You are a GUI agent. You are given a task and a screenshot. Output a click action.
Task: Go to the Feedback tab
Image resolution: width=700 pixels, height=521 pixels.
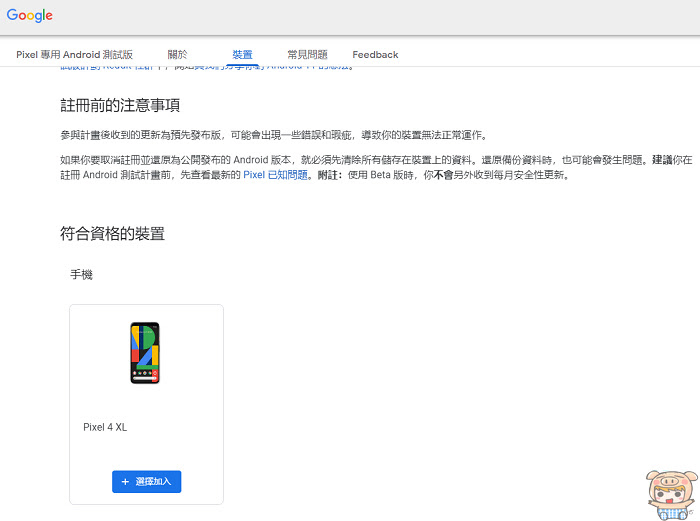point(375,54)
